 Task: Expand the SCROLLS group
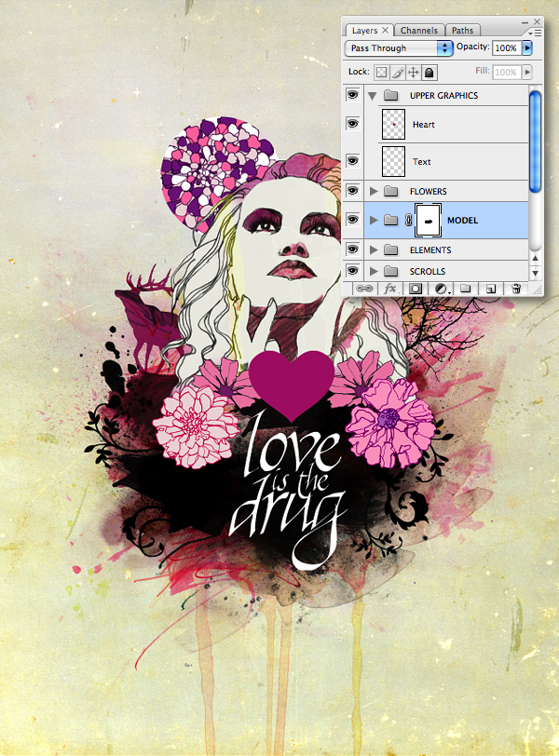pyautogui.click(x=374, y=271)
